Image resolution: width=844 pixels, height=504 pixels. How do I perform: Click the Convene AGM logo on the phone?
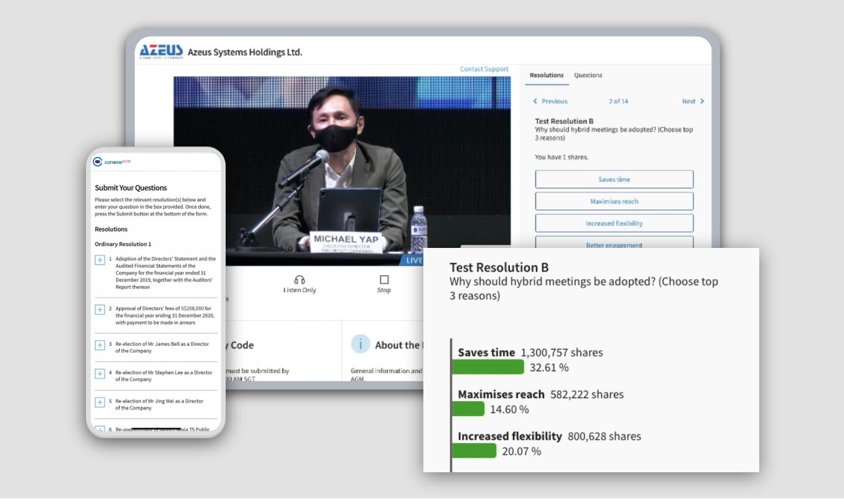[110, 161]
